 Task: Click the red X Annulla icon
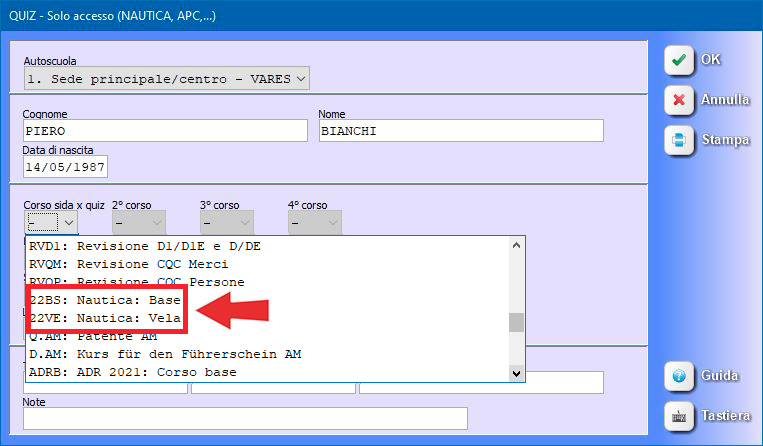[x=679, y=100]
